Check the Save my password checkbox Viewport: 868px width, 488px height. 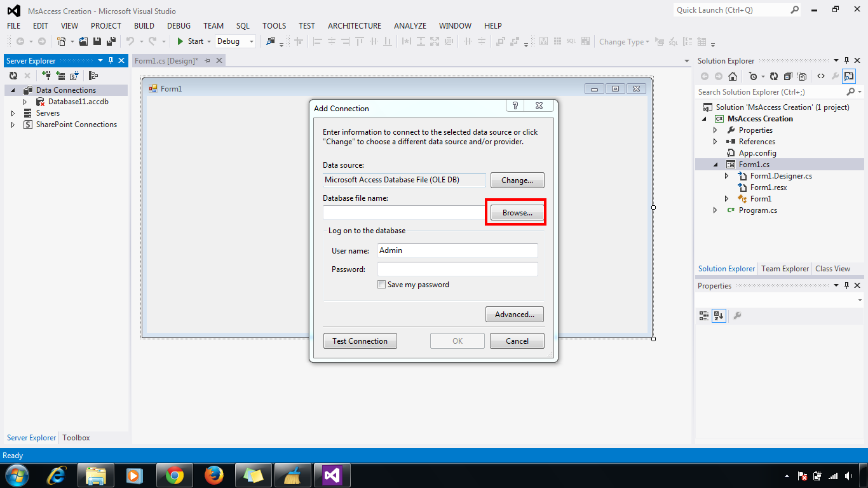point(381,284)
